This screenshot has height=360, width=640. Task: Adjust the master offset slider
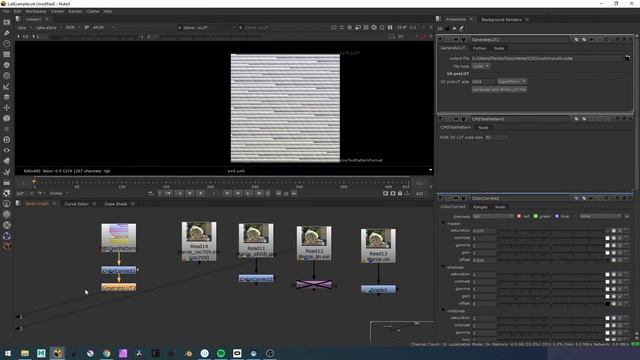point(551,260)
